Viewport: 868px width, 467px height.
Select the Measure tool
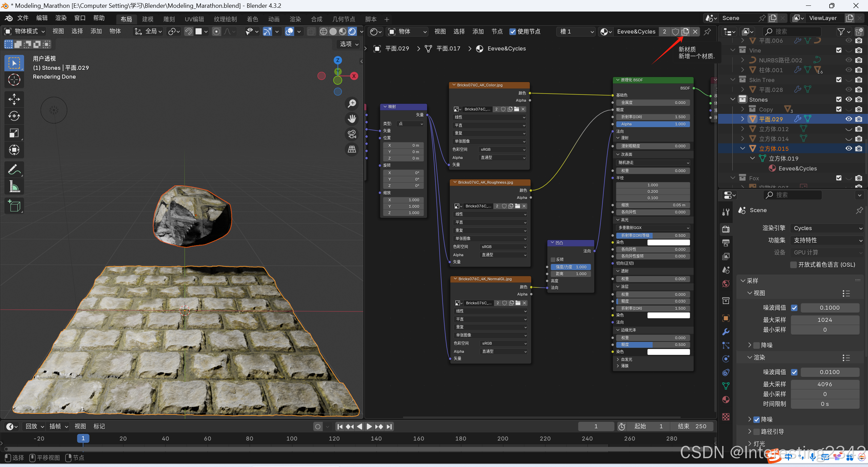tap(14, 186)
